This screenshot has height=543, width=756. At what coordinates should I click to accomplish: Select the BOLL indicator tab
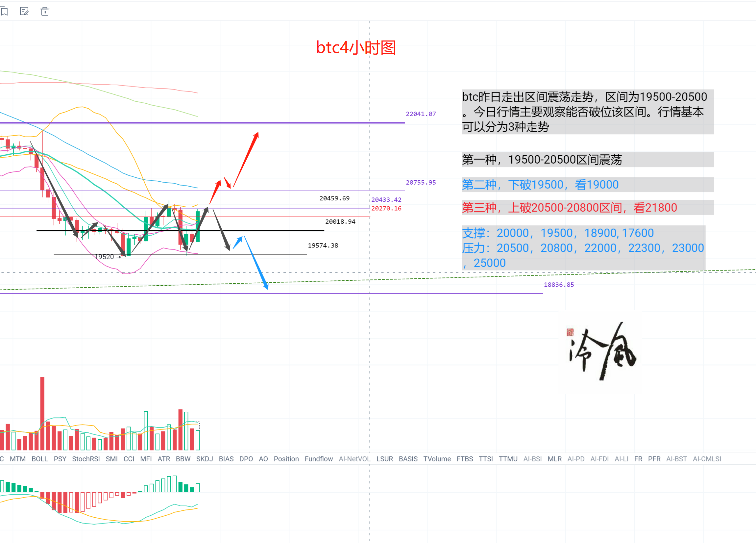(40, 459)
